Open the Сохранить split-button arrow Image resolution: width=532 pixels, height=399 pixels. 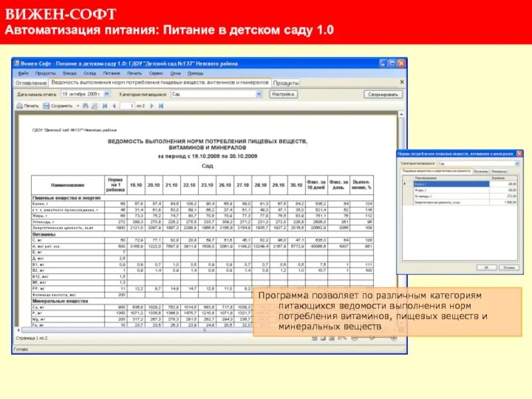coord(78,106)
